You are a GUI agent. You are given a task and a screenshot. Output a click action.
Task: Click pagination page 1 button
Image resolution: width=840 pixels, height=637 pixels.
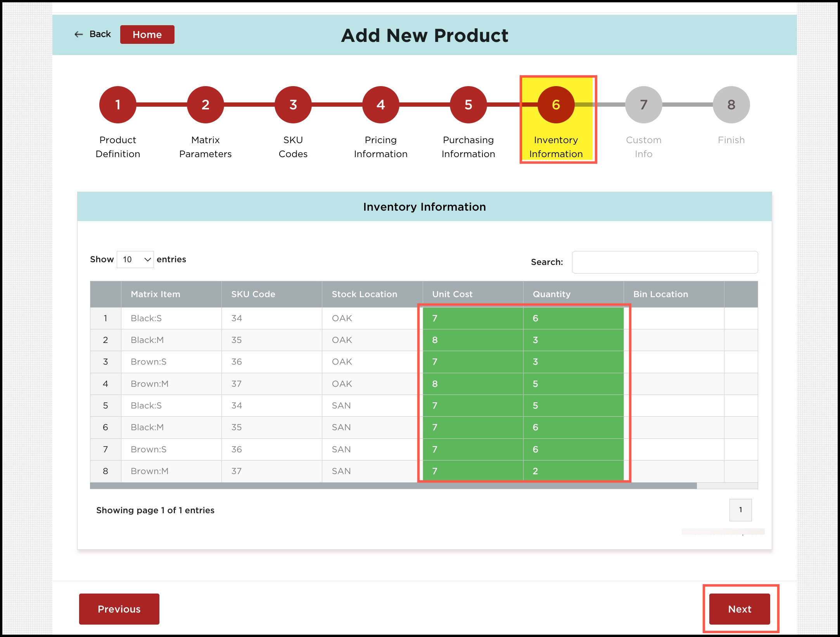(x=740, y=510)
